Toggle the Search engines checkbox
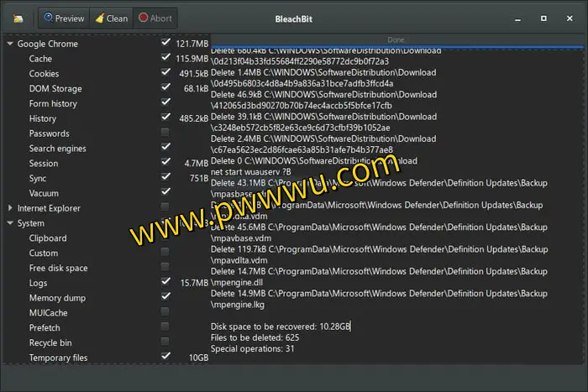This screenshot has width=588, height=392. click(165, 147)
